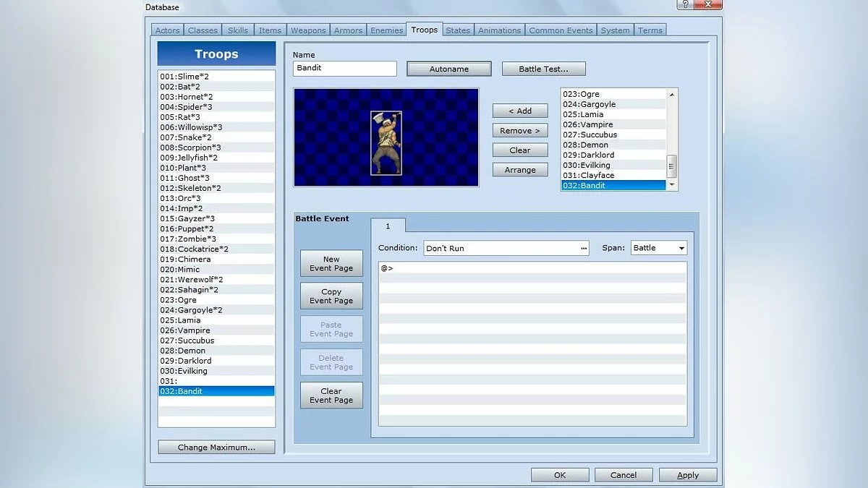
Task: Click the Apply button
Action: (688, 475)
